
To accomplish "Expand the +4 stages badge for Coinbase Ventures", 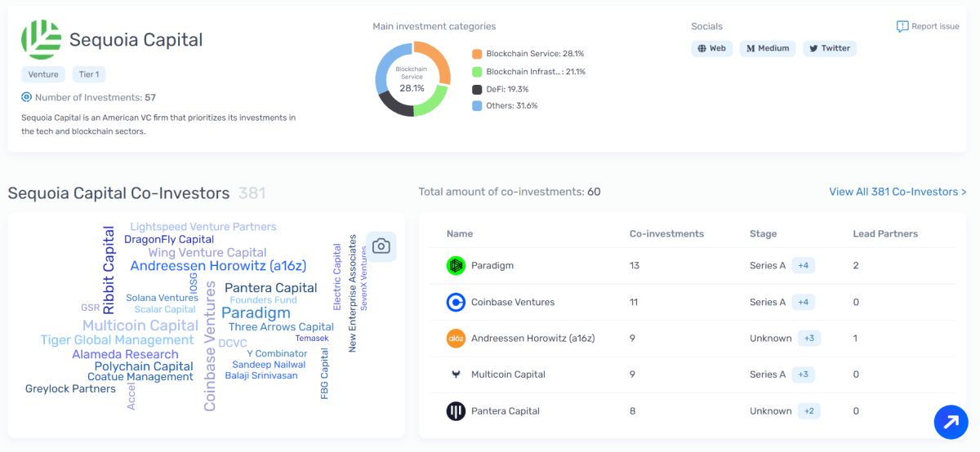I will (803, 302).
